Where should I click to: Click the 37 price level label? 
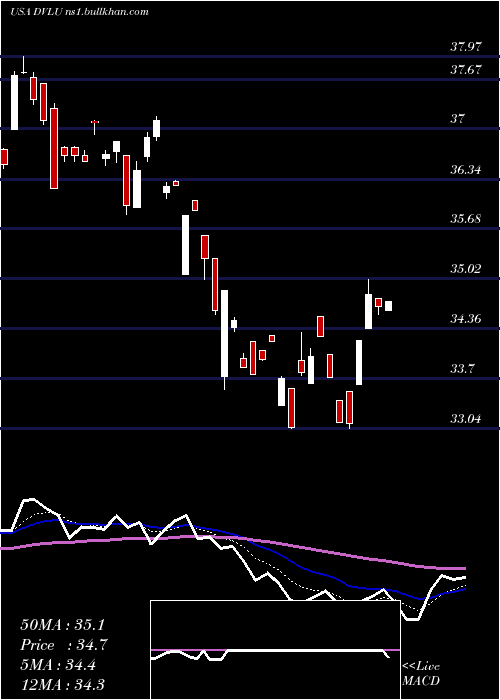[458, 119]
